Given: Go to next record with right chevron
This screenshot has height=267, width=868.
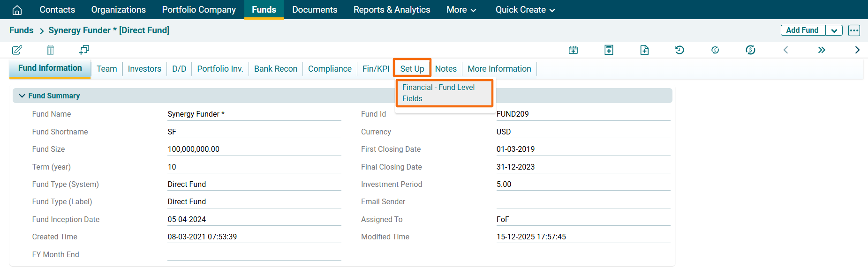Looking at the screenshot, I should tap(857, 50).
